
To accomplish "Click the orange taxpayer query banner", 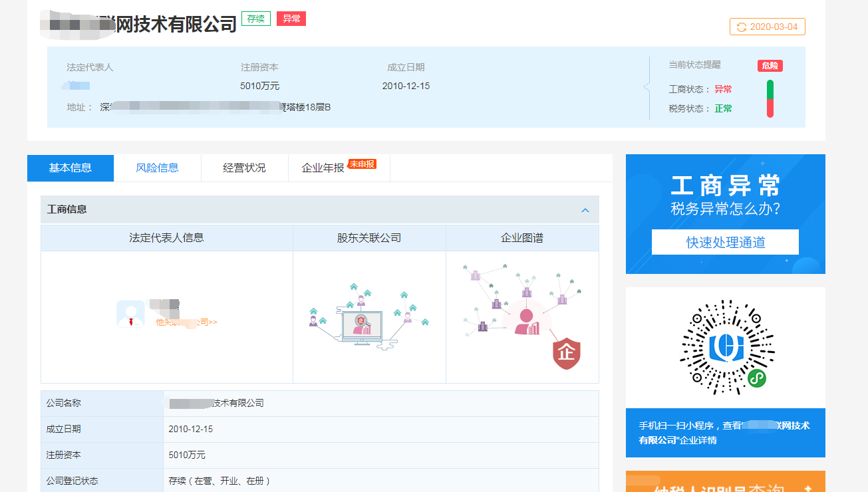I will pyautogui.click(x=725, y=482).
